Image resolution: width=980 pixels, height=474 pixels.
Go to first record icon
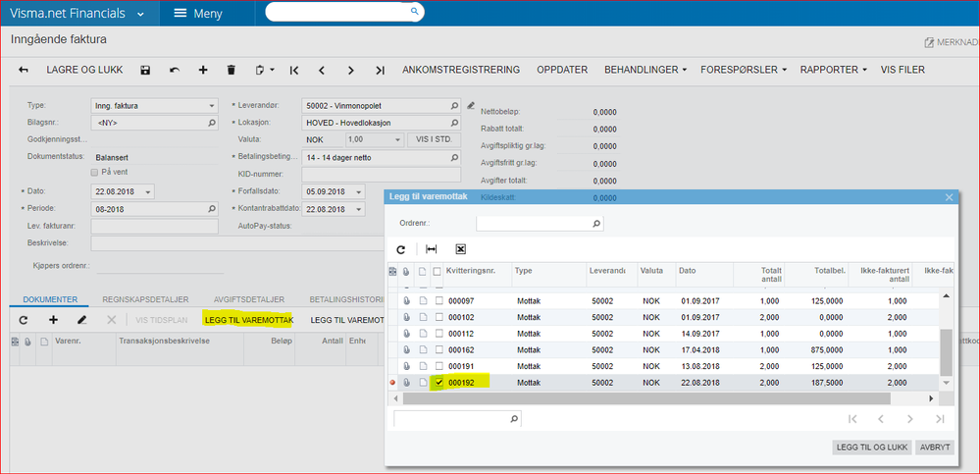click(x=293, y=70)
